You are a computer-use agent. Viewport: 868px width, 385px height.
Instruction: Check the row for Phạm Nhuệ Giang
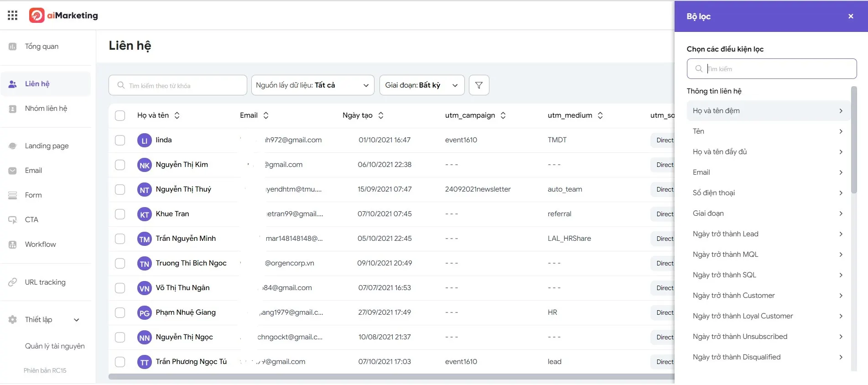pyautogui.click(x=120, y=313)
